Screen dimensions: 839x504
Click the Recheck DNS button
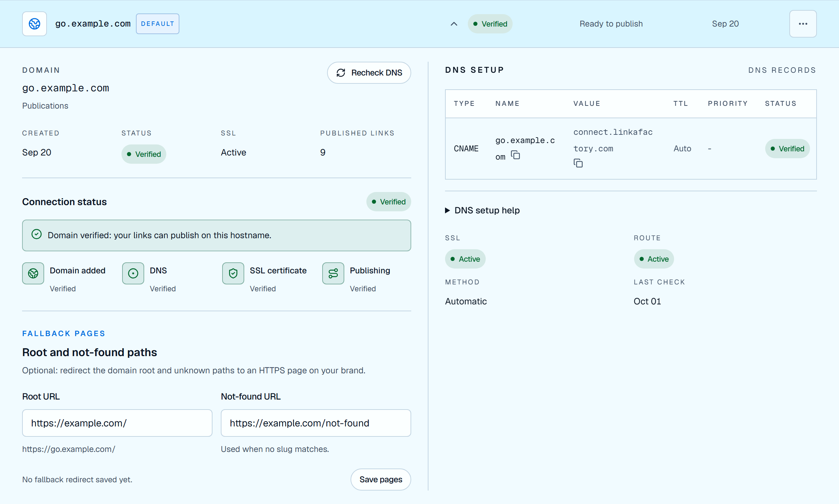(x=369, y=73)
